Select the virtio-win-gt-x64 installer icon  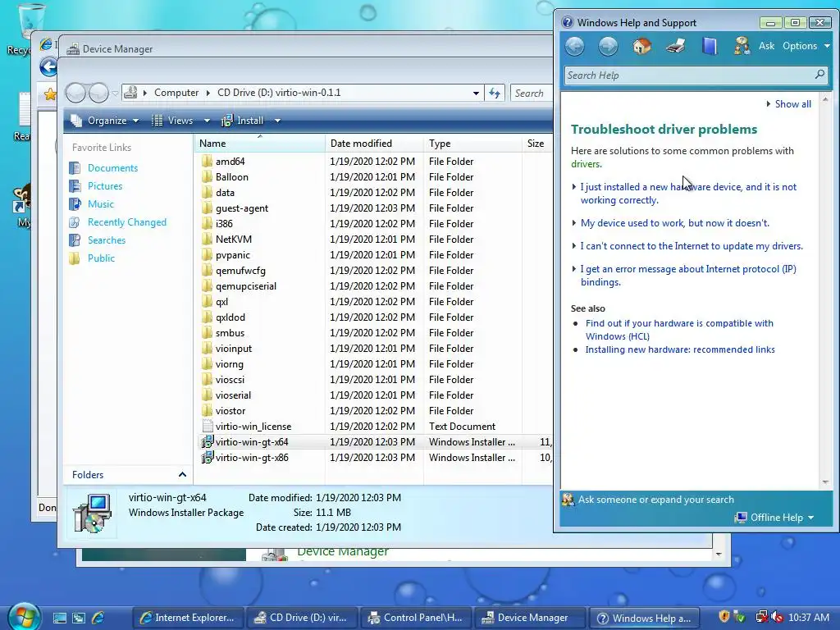pos(208,442)
